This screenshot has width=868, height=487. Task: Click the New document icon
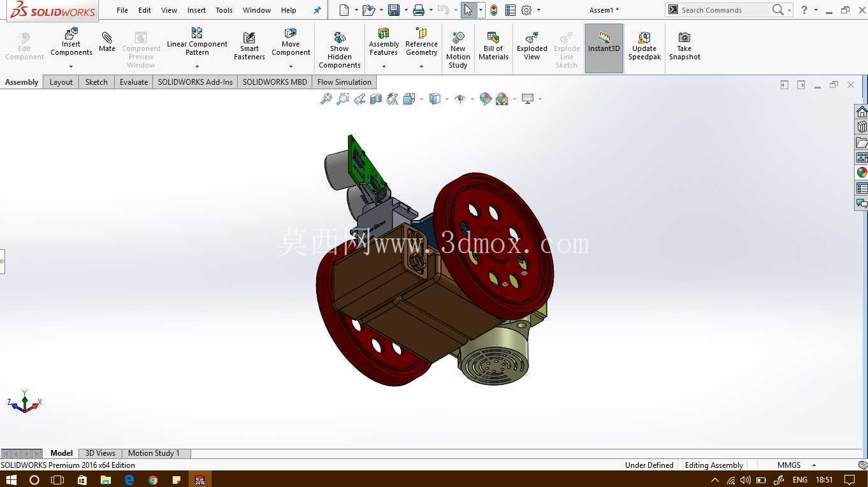point(344,10)
